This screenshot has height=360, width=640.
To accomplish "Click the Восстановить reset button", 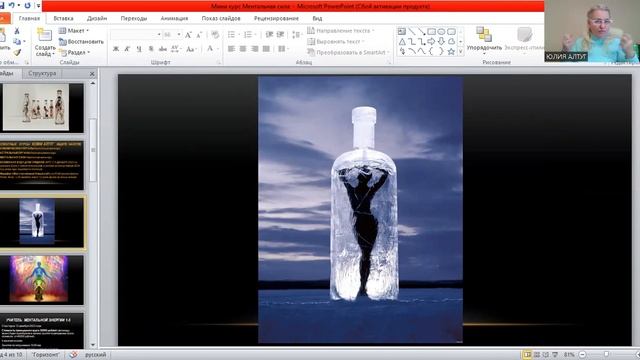I will [81, 42].
